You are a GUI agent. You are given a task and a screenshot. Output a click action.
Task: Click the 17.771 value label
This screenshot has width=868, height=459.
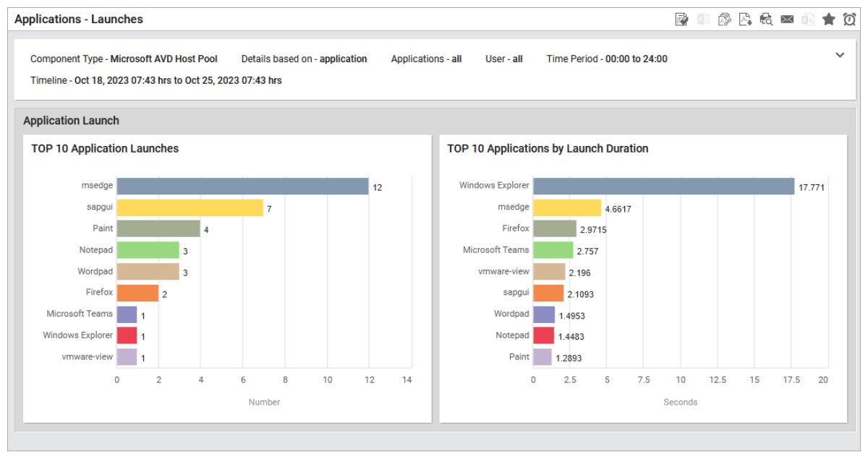pos(812,188)
